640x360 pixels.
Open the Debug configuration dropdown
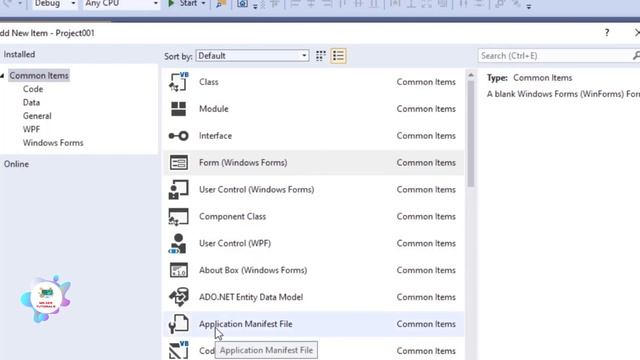coord(55,3)
